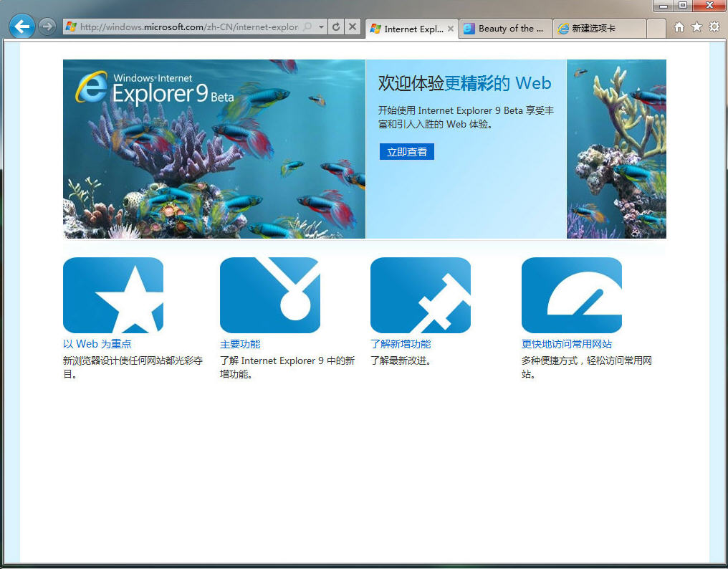
Task: Click the 欢迎体验更精彩的 Web heading
Action: pos(465,83)
